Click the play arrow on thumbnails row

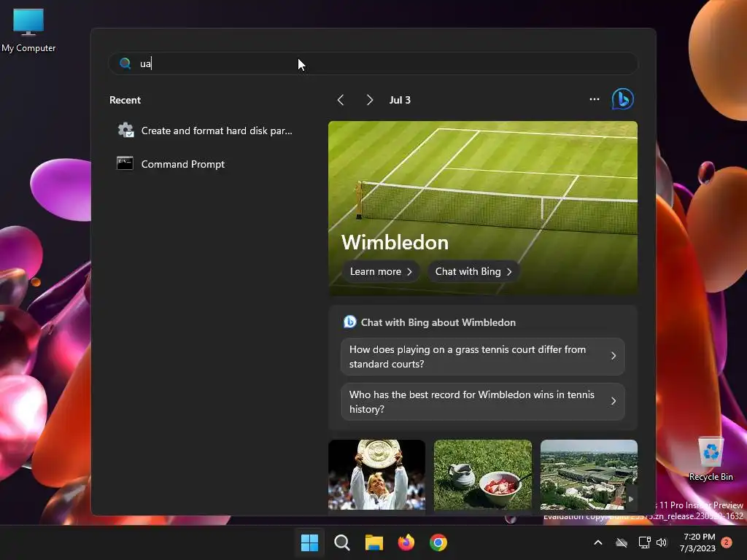coord(631,499)
